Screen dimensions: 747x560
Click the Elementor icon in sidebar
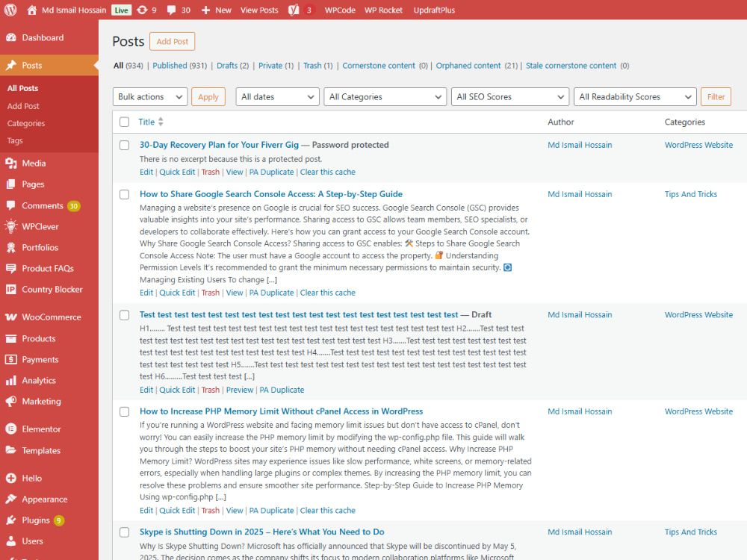[11, 429]
